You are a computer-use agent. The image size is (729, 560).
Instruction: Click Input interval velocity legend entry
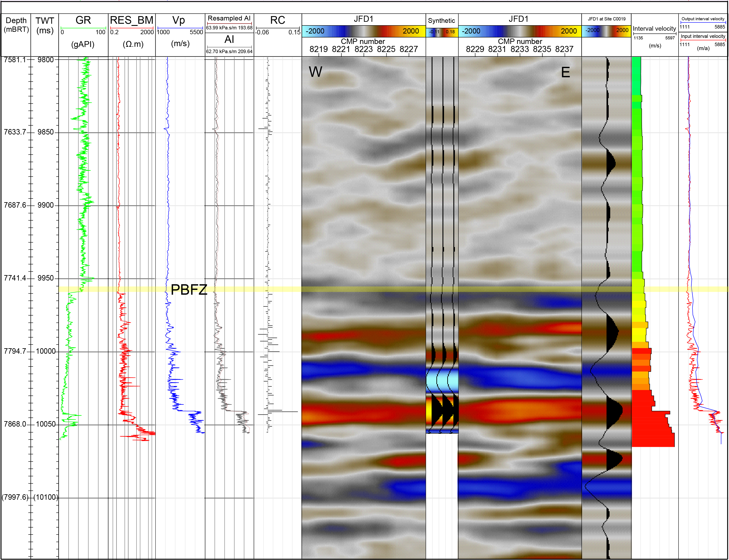703,36
